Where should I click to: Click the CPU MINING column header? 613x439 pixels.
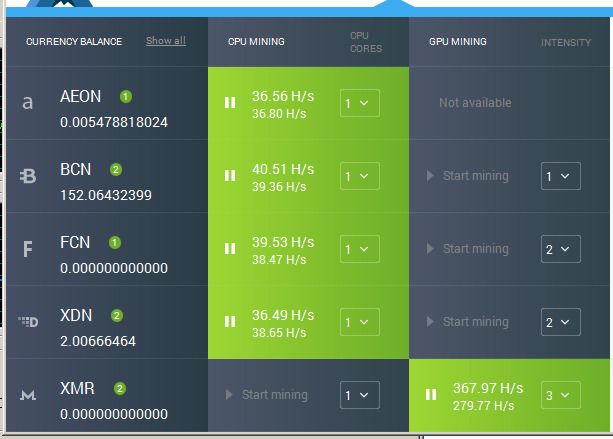256,41
